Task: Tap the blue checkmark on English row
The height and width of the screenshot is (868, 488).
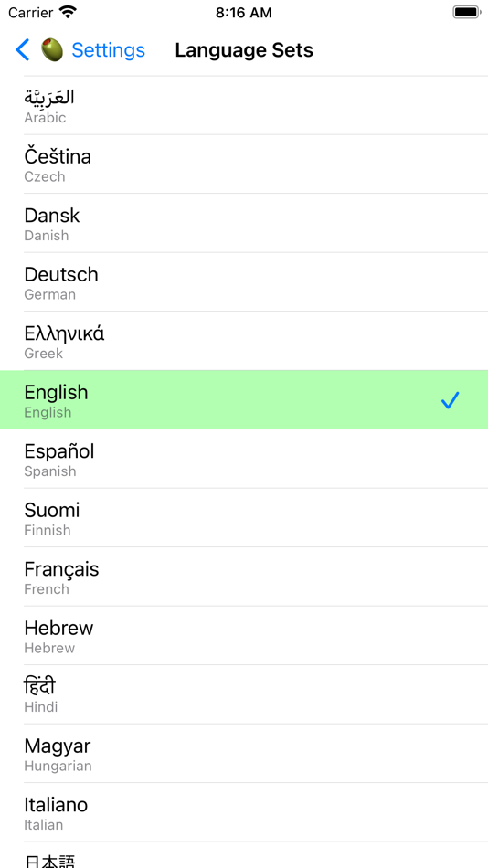Action: pyautogui.click(x=451, y=400)
